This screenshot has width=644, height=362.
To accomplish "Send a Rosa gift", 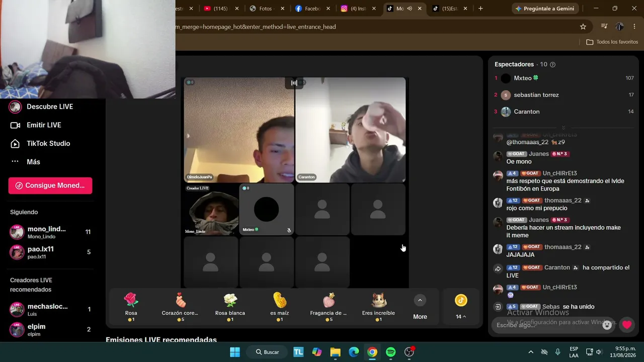I will [x=131, y=307].
